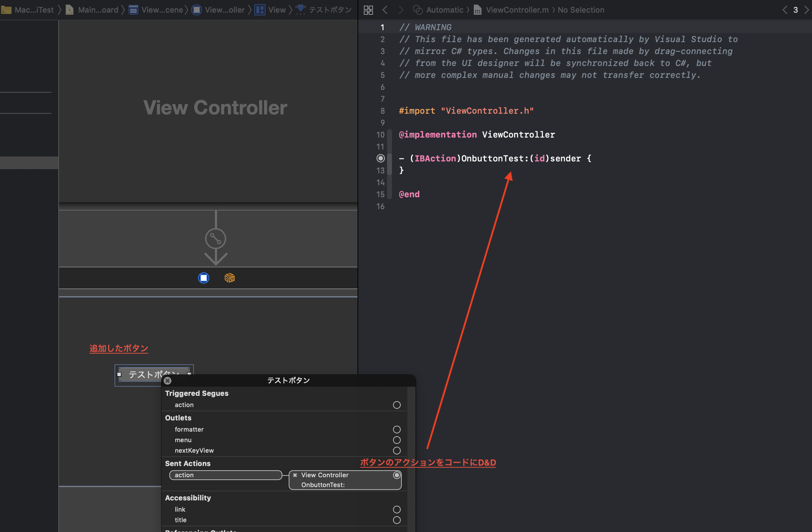Screen dimensions: 812x532
Task: Go to next counterpart with right chevron
Action: point(806,10)
